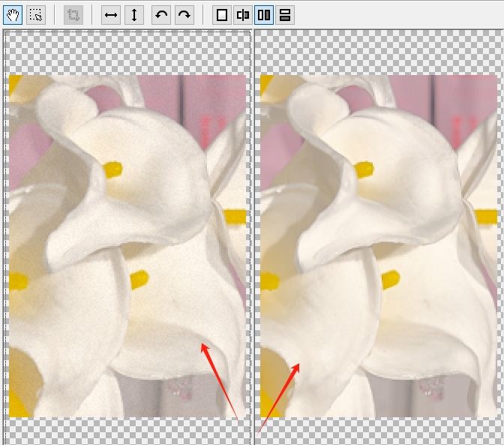504x445 pixels.
Task: Select the marquee selection tool
Action: pyautogui.click(x=36, y=15)
